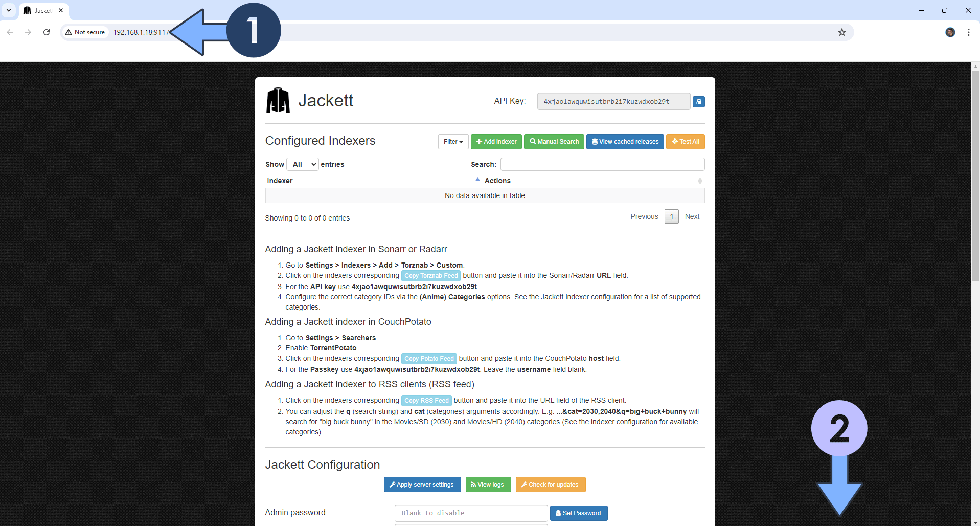Click the Jackett jacket logo
Image resolution: width=980 pixels, height=526 pixels.
point(278,100)
